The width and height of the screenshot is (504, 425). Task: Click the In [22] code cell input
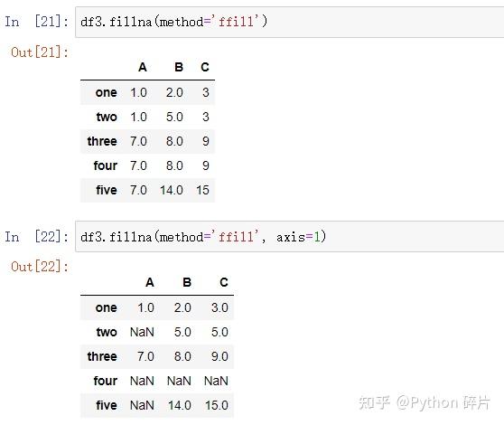[289, 237]
